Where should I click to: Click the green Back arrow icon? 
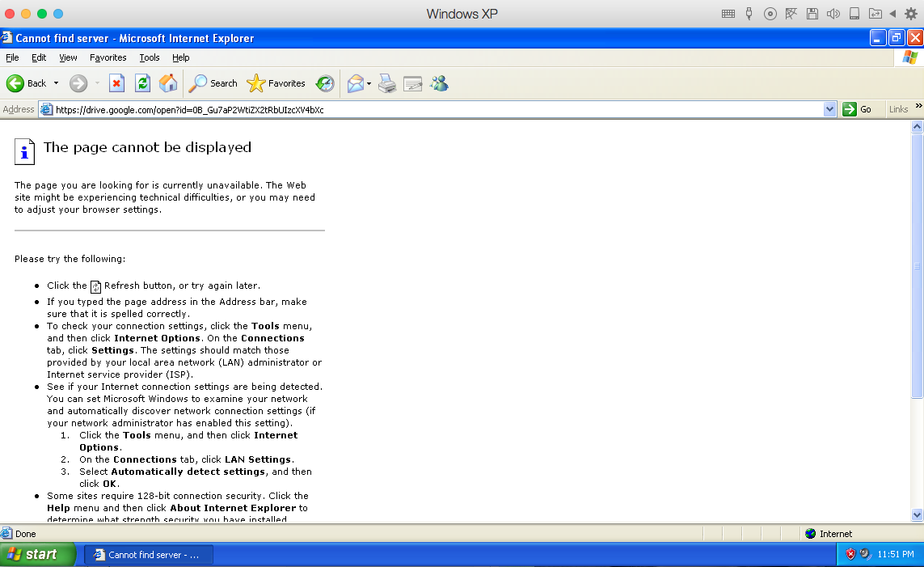[x=15, y=83]
